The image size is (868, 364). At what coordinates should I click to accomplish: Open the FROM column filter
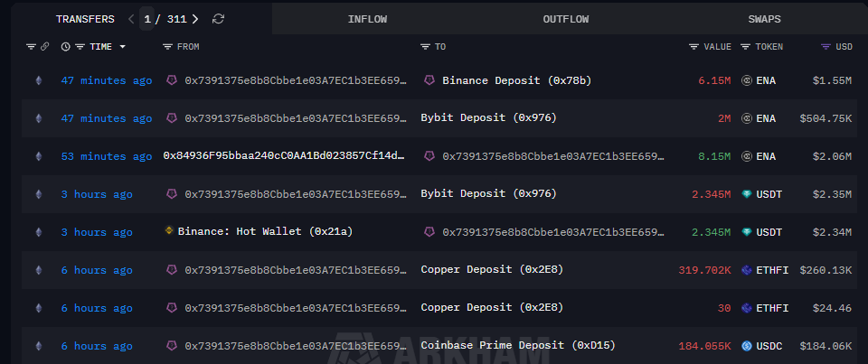[167, 46]
